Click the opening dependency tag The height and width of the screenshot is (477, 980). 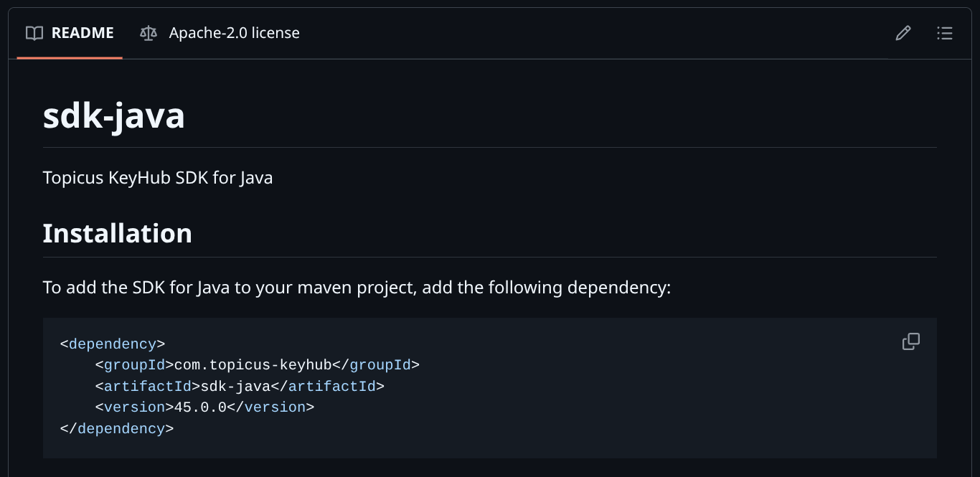click(113, 344)
